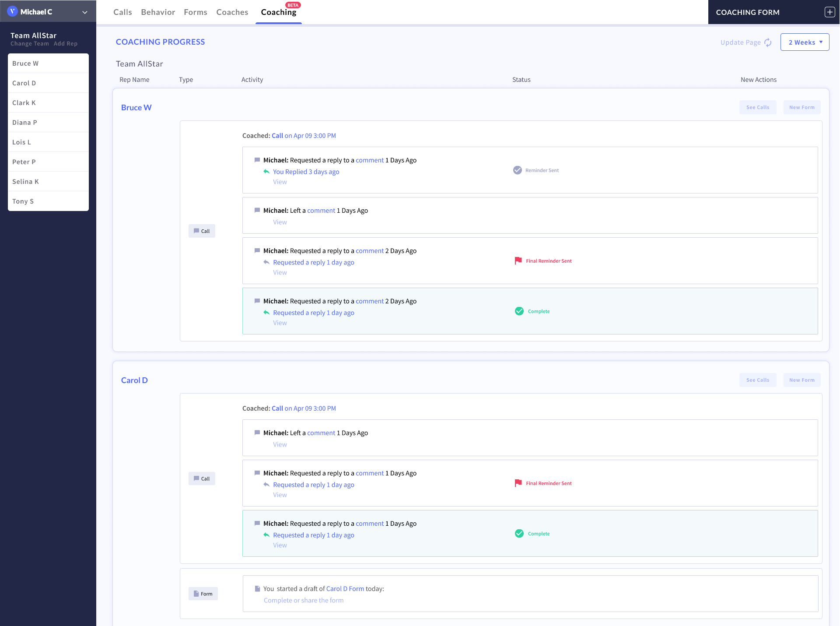This screenshot has width=840, height=626.
Task: Expand the Michael C account menu chevron
Action: tap(85, 12)
